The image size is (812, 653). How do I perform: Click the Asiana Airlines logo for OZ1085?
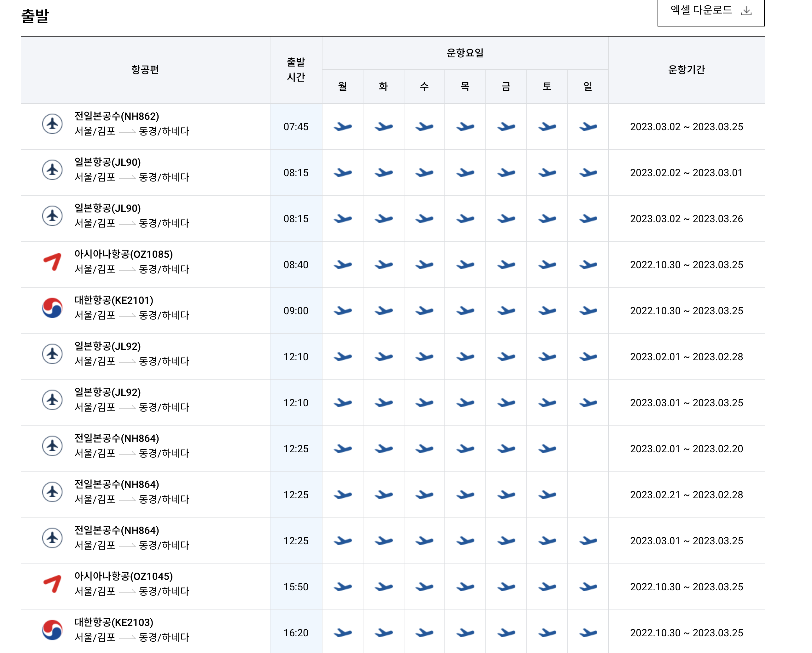pyautogui.click(x=52, y=262)
